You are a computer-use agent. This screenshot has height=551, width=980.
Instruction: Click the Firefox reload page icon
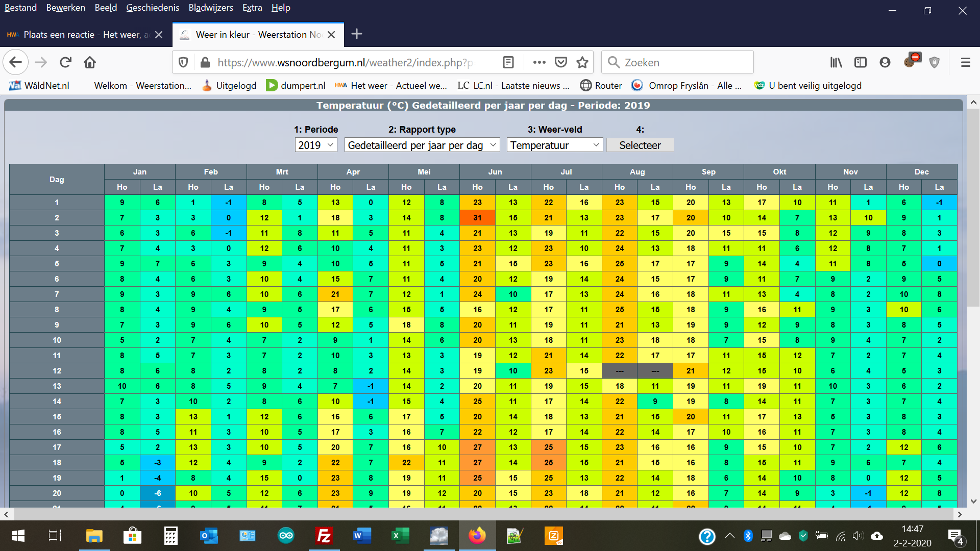[65, 62]
